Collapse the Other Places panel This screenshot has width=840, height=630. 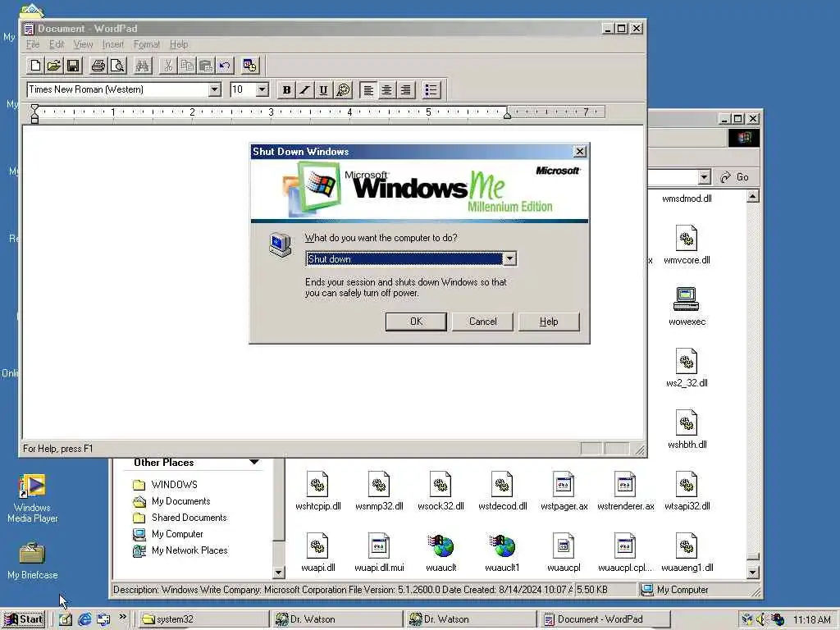(x=254, y=462)
